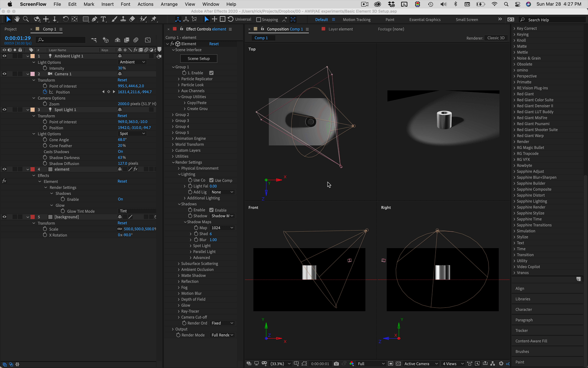588x368 pixels.
Task: Select the Roto Brush tool
Action: (143, 19)
